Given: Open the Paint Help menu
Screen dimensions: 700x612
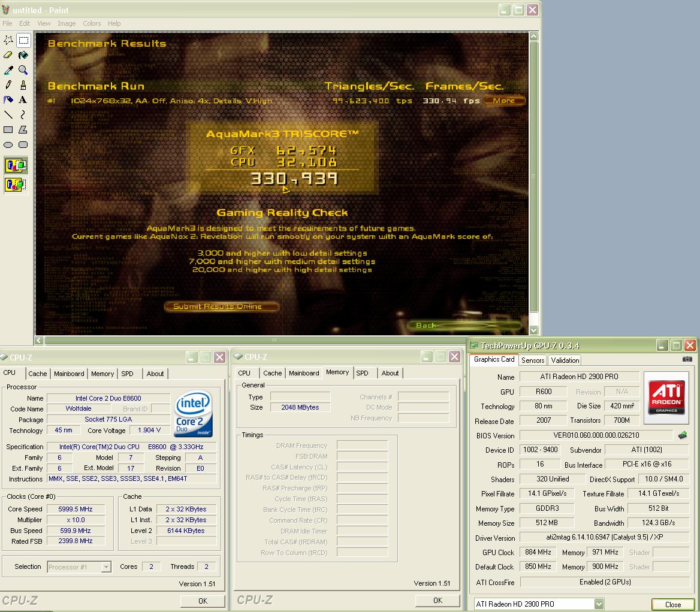Looking at the screenshot, I should click(114, 23).
